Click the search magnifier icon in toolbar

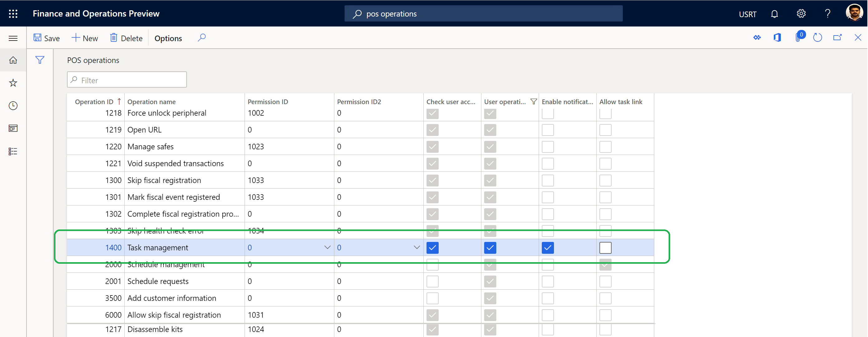(x=202, y=38)
